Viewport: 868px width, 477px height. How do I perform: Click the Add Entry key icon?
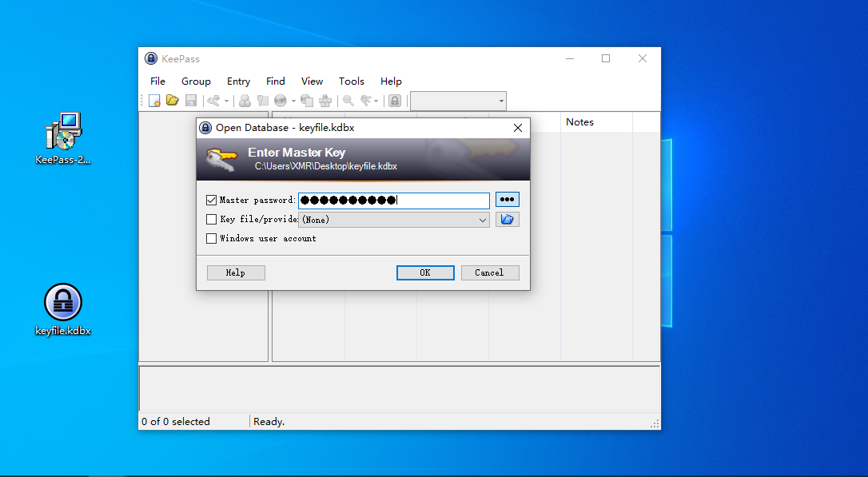click(213, 101)
